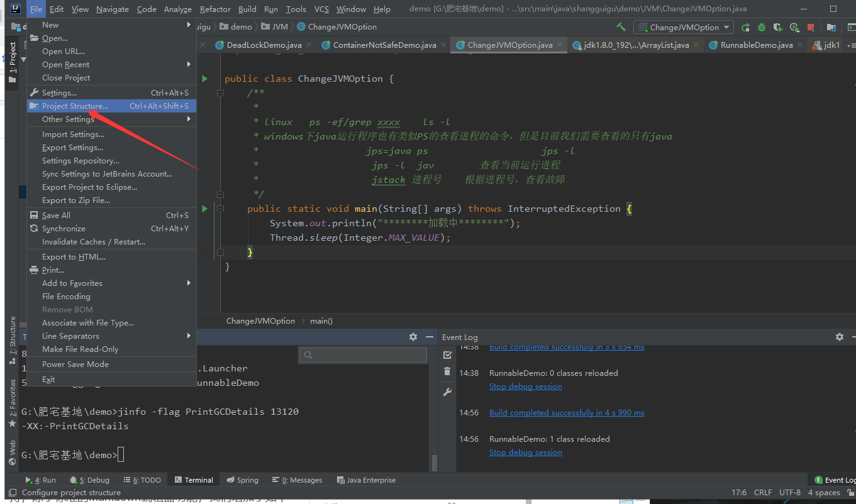
Task: Expand the New submenu
Action: [111, 25]
